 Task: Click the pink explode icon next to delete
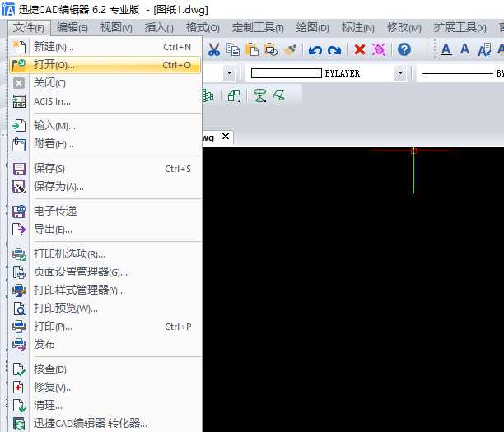pos(379,50)
